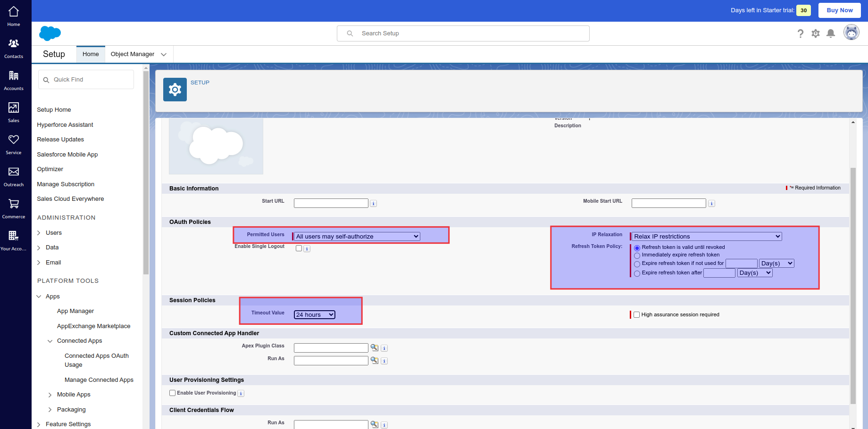The image size is (868, 429).
Task: Open Client Credentials Run As lookup icon
Action: (375, 424)
